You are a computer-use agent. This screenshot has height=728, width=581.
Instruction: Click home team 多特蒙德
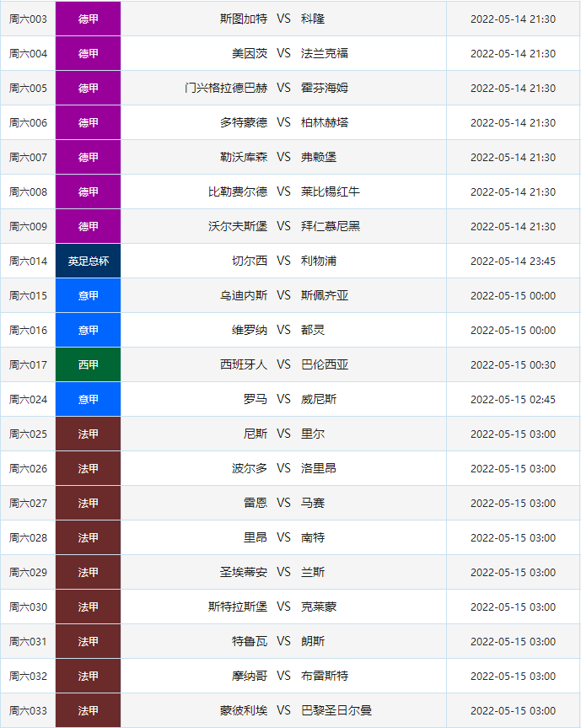tap(244, 122)
